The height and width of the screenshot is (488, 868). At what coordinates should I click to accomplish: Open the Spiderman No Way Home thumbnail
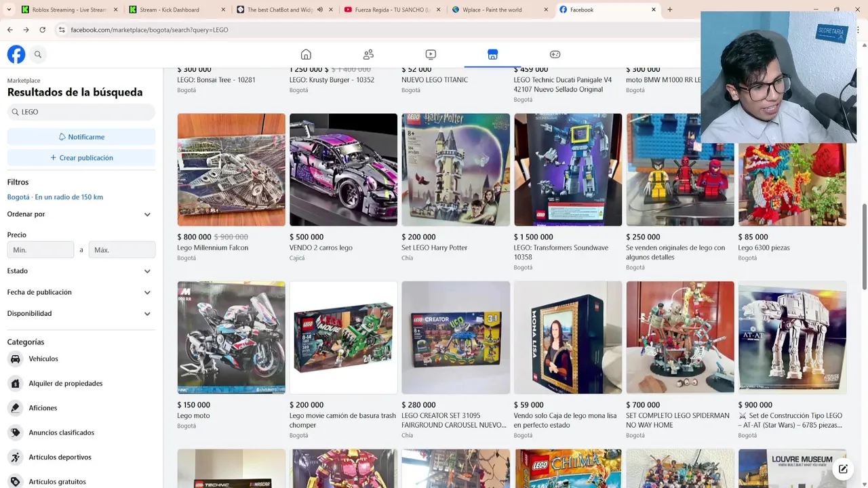pyautogui.click(x=680, y=338)
